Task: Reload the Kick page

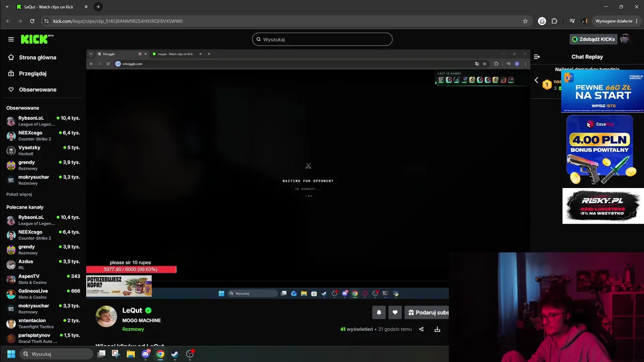Action: (x=32, y=21)
